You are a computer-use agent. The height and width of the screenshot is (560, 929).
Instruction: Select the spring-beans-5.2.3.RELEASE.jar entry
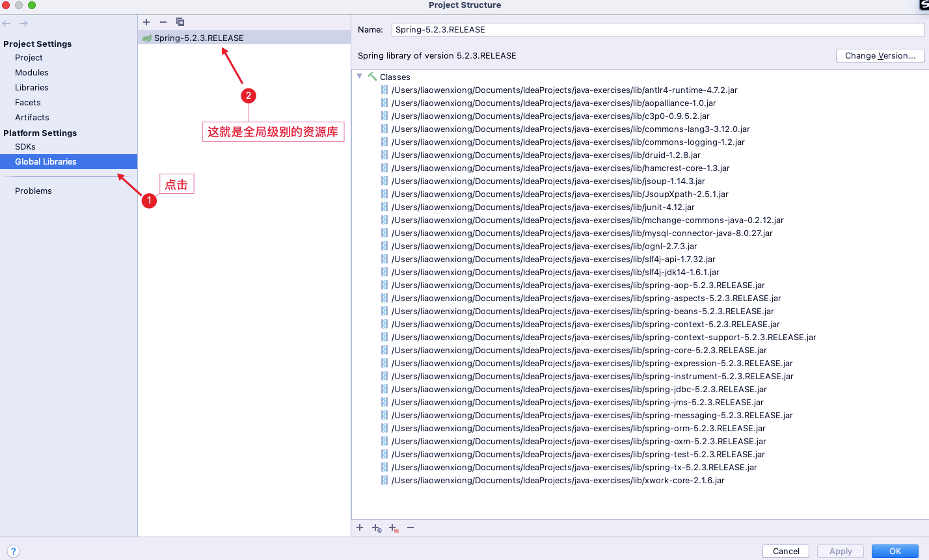coord(583,312)
